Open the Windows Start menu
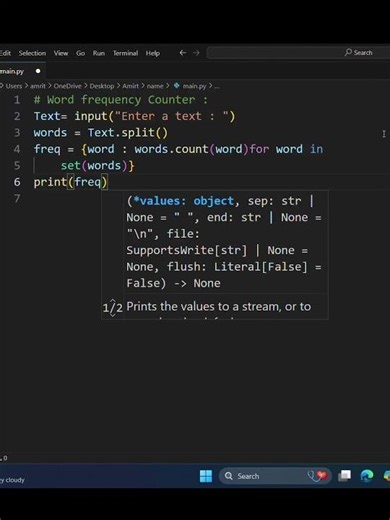Screen dimensions: 390x520 (x=206, y=476)
